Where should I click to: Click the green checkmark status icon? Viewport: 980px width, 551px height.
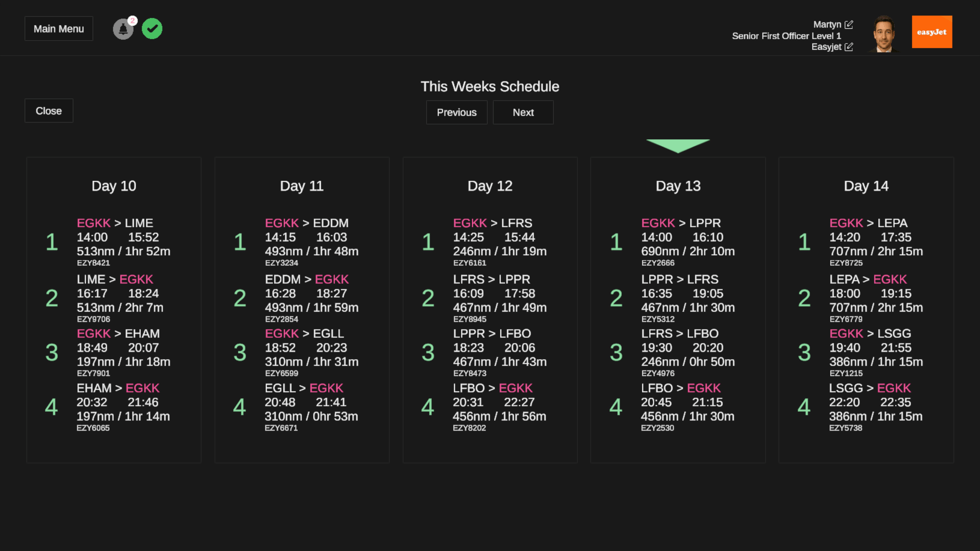(152, 29)
